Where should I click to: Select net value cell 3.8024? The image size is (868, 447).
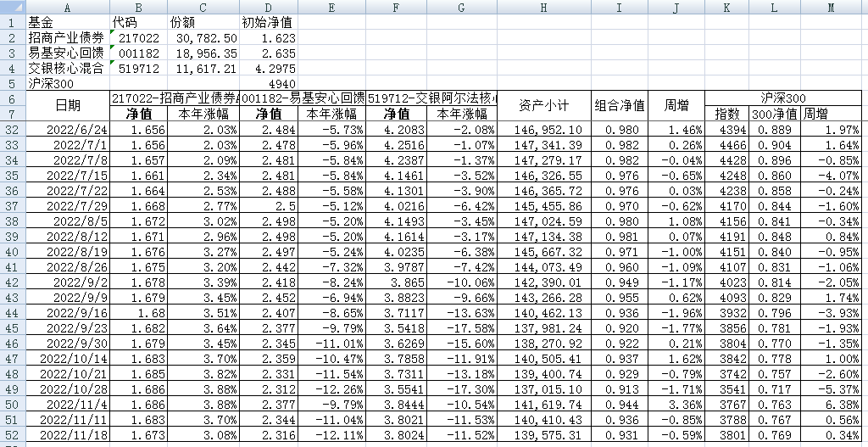(397, 435)
